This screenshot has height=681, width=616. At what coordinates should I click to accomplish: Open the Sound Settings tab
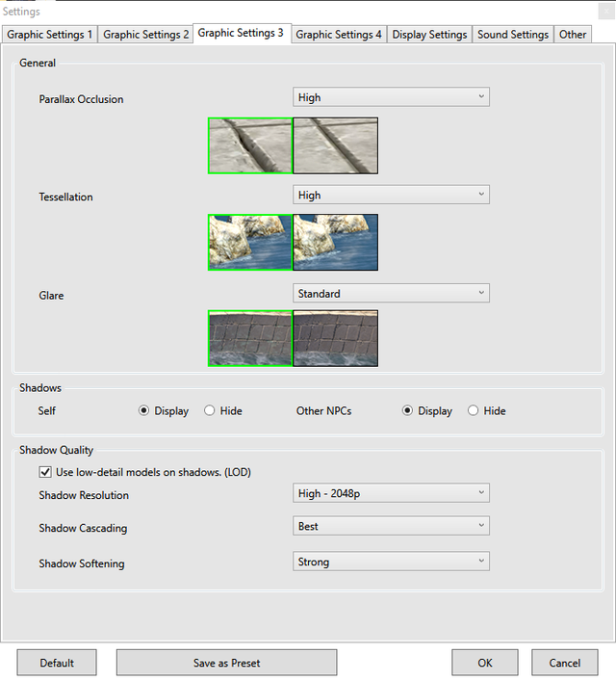tap(513, 35)
